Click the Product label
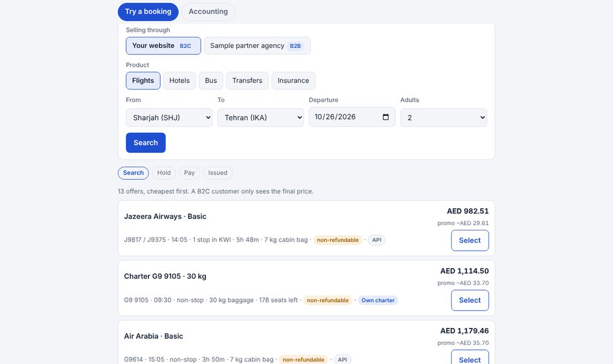The image size is (613, 364). click(x=137, y=65)
